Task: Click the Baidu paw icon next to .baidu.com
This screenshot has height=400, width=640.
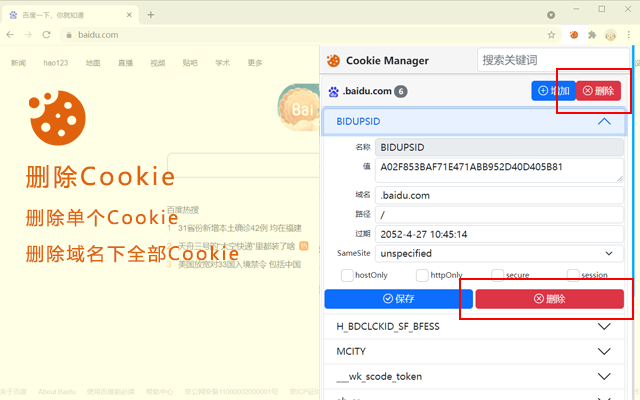Action: [333, 91]
